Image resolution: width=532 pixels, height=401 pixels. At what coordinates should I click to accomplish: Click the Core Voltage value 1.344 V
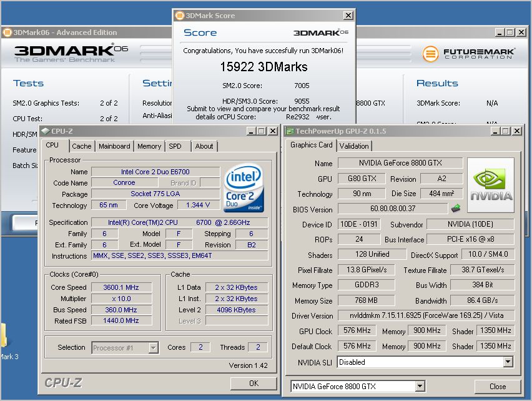[198, 205]
